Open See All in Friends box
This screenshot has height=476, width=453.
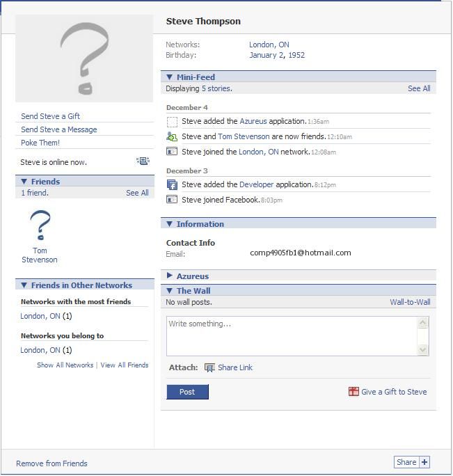click(x=137, y=193)
